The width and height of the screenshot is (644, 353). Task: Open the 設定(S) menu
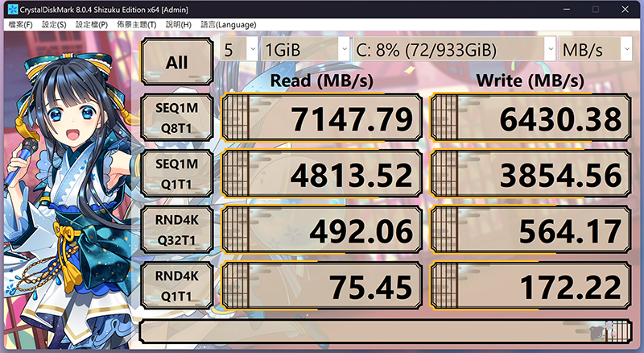tap(54, 25)
